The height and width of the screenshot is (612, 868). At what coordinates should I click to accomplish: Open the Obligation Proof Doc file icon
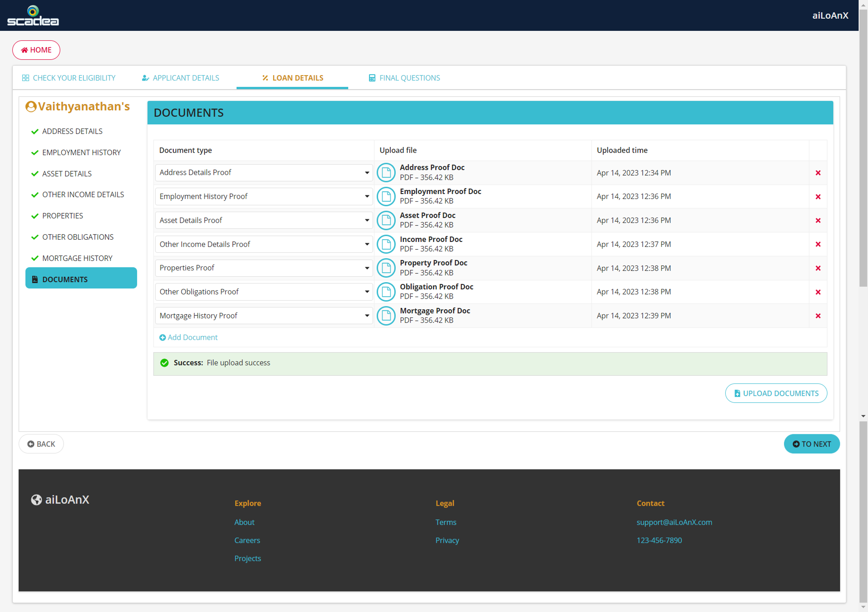386,292
